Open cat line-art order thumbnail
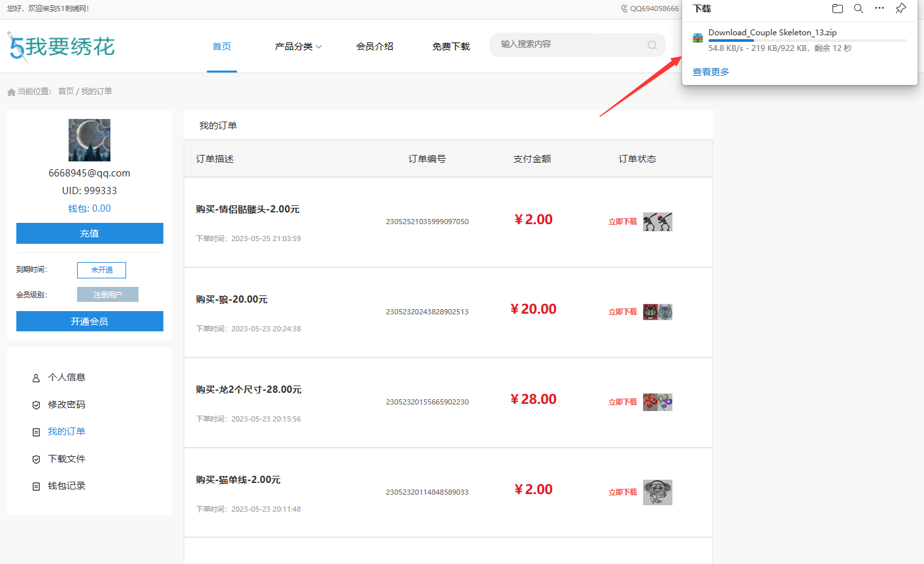 (657, 492)
